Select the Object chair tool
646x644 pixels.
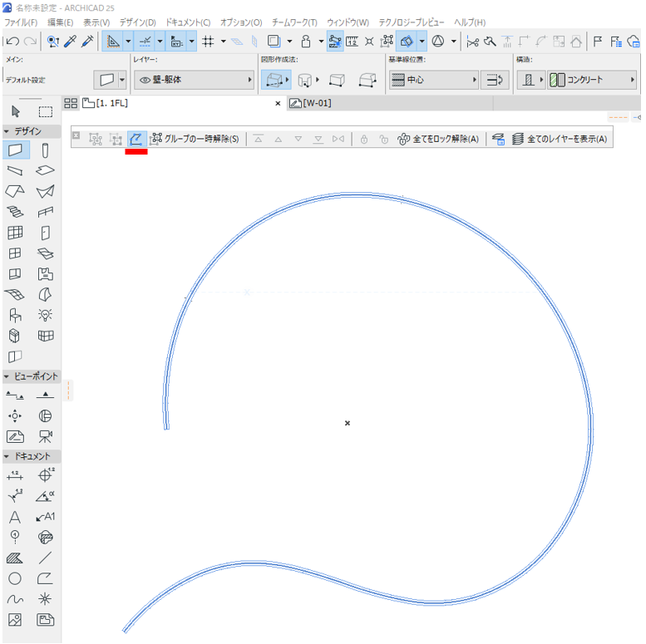pos(16,316)
